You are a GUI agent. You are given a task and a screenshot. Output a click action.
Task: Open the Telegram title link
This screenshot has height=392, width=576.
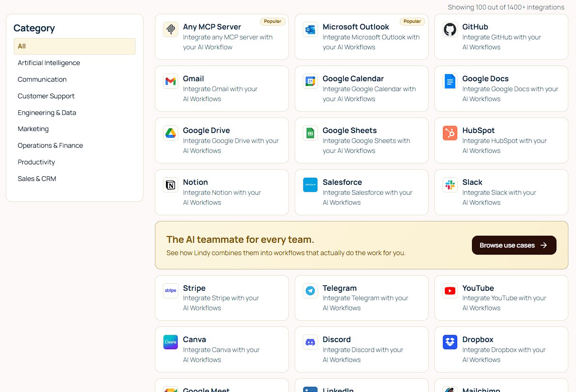pos(340,288)
